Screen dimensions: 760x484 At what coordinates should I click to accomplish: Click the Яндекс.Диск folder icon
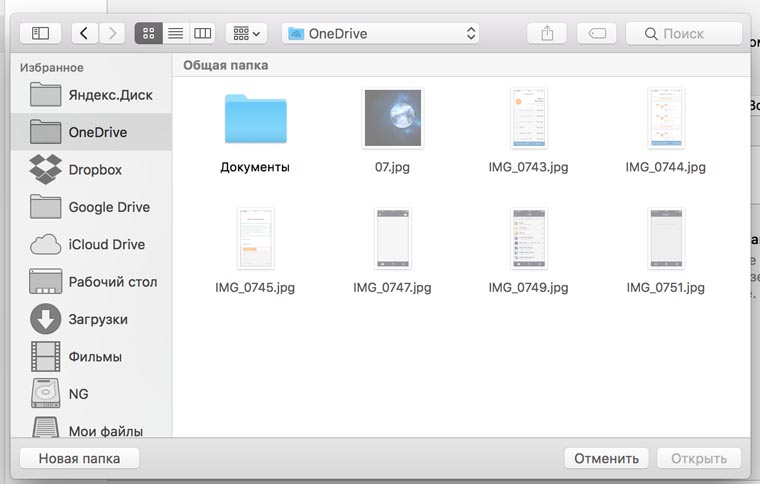click(46, 94)
